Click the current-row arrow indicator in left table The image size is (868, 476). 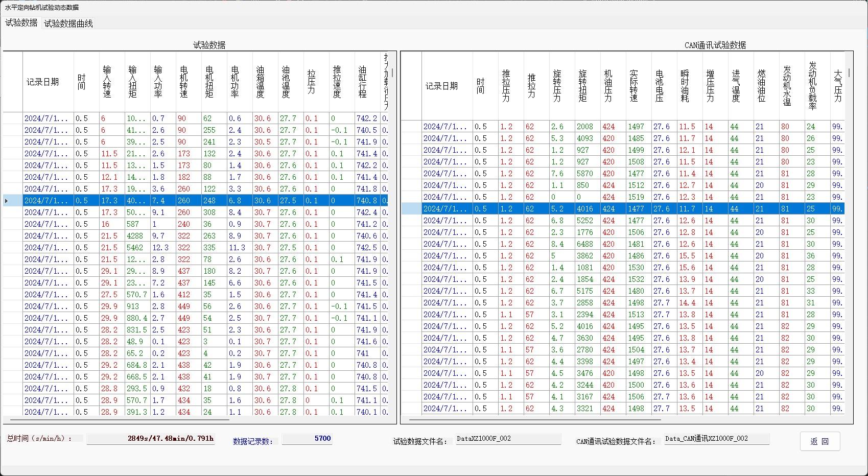pyautogui.click(x=6, y=201)
